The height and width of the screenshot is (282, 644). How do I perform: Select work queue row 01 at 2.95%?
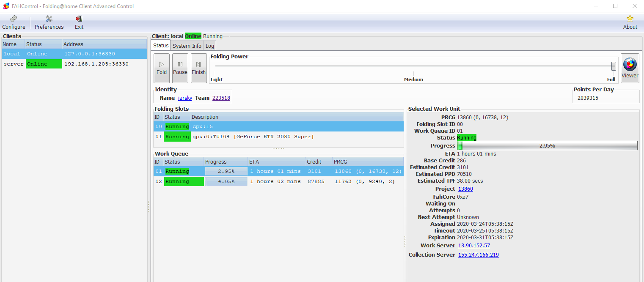click(278, 171)
